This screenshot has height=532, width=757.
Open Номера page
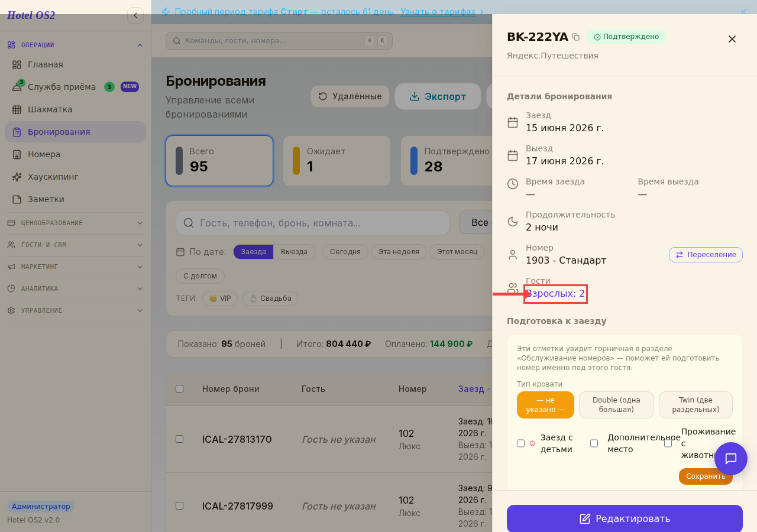pos(75,154)
